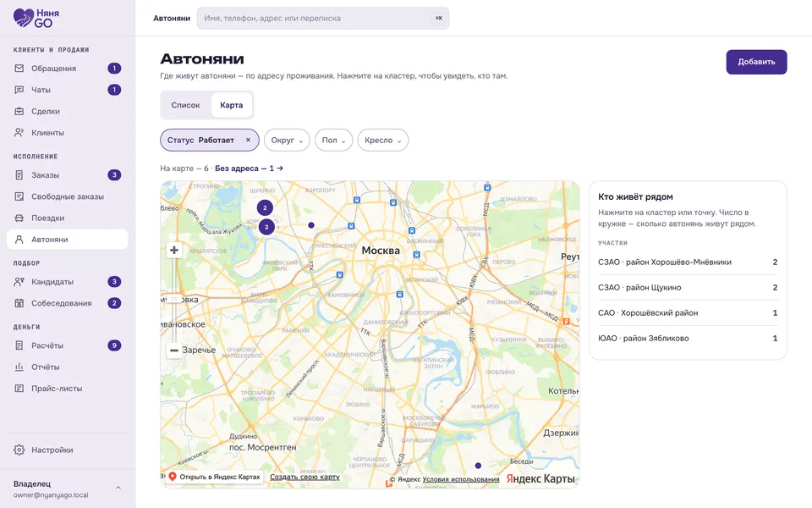The width and height of the screenshot is (812, 508).
Task: Click the Добавить button
Action: coord(756,62)
